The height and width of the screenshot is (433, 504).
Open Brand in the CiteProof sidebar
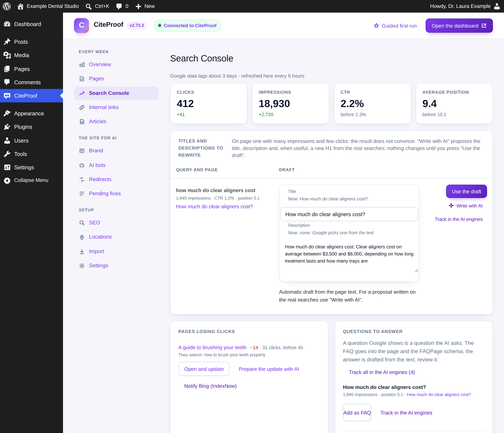point(117,151)
